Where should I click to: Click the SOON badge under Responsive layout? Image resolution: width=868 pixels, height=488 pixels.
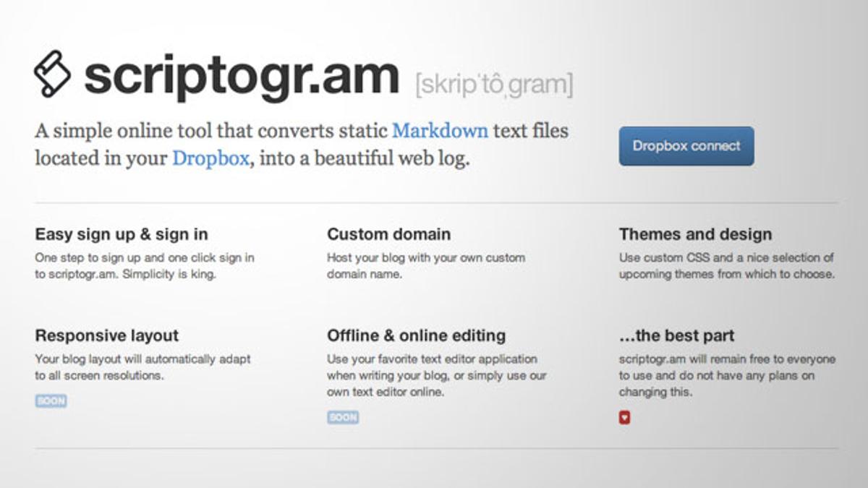point(51,401)
